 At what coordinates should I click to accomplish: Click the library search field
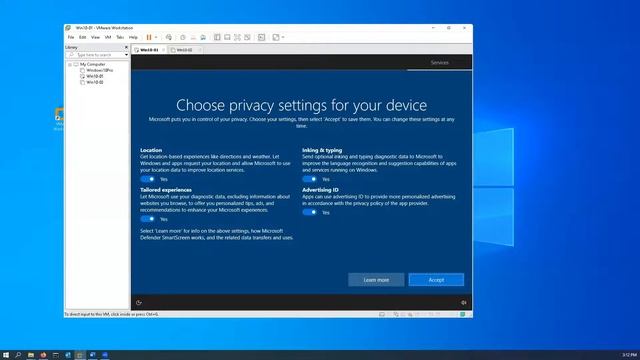click(96, 55)
